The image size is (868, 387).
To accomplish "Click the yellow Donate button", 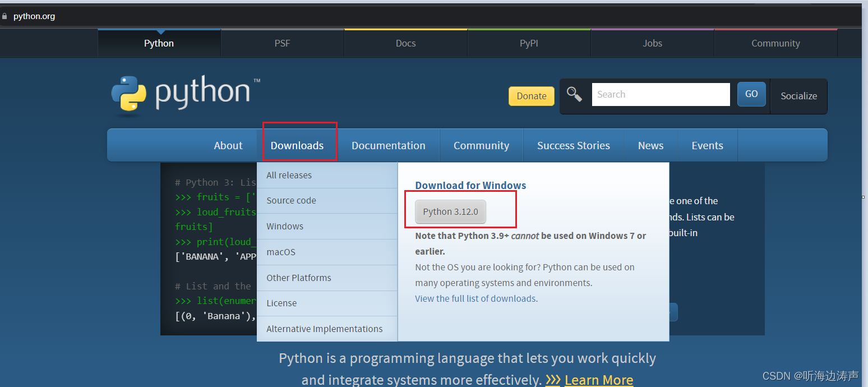I will [532, 96].
